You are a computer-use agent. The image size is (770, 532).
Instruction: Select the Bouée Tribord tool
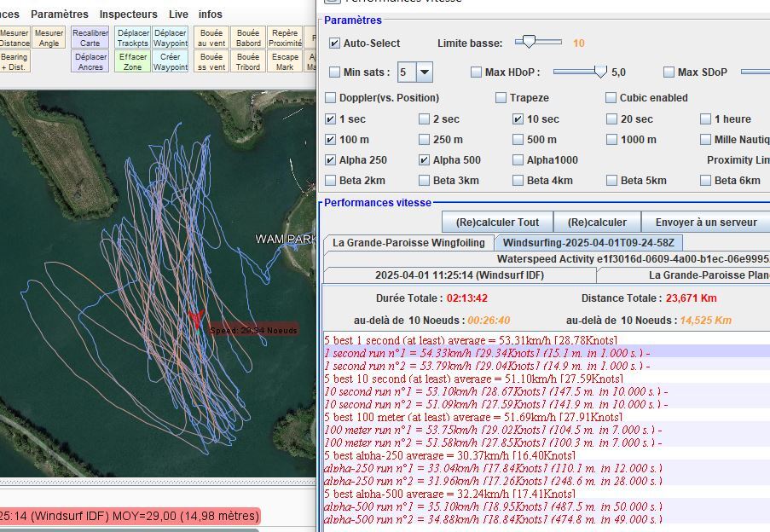(x=248, y=61)
